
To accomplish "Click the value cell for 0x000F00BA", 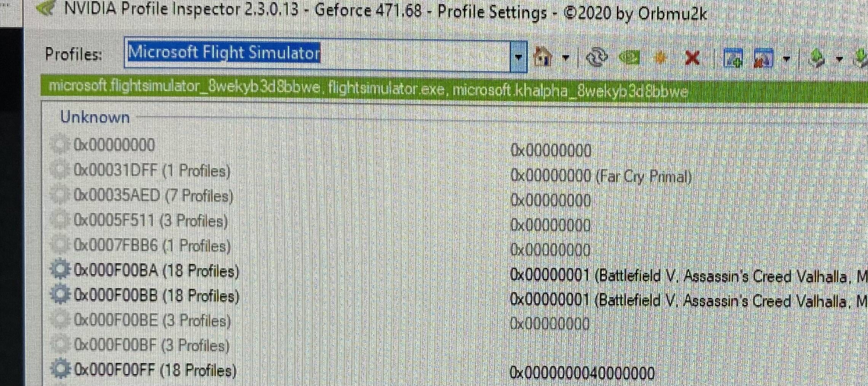I will pos(689,275).
